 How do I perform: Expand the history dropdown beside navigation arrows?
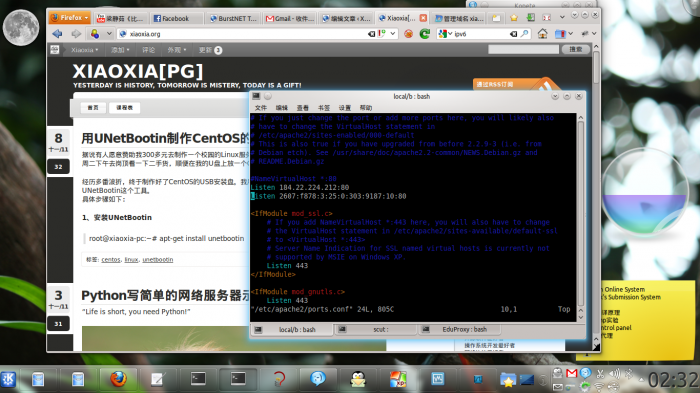[x=109, y=34]
